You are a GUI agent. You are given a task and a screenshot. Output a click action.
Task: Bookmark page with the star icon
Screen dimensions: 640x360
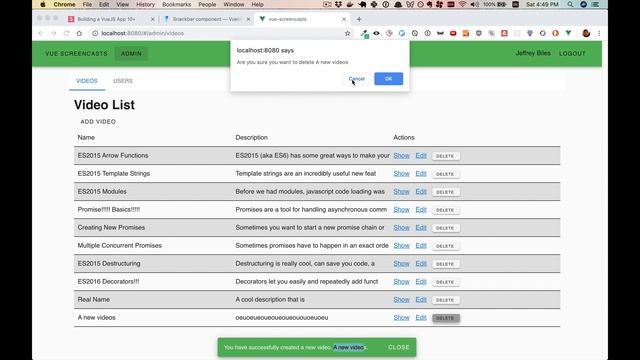point(347,33)
